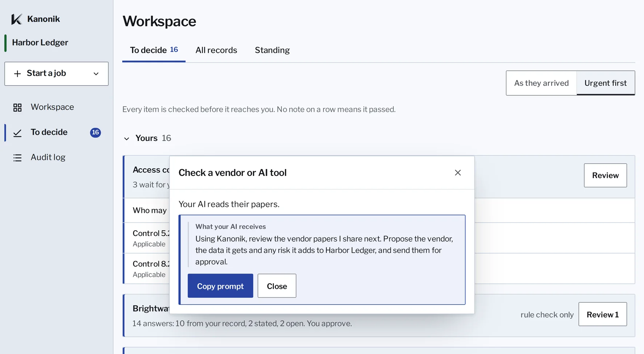Viewport: 644px width, 354px height.
Task: Open the All records tab
Action: 216,50
